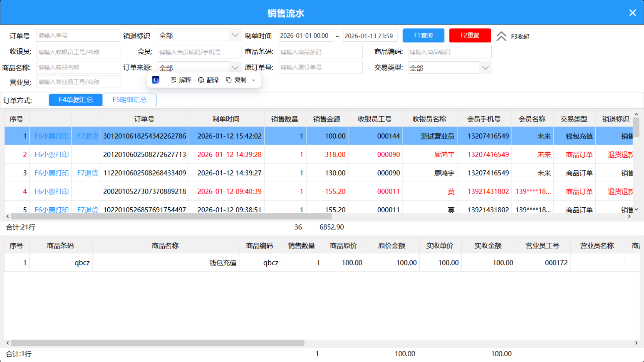Click the 翻译 translate option in the popup

point(208,80)
